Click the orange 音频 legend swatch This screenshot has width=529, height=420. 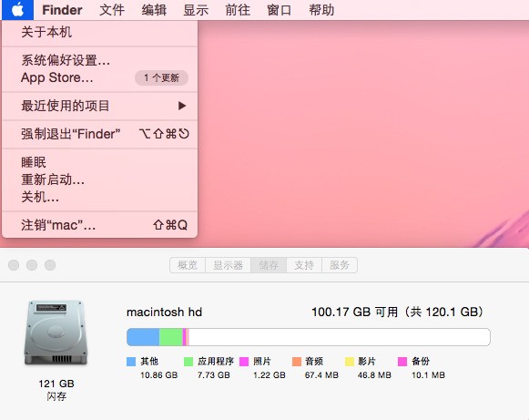[297, 362]
